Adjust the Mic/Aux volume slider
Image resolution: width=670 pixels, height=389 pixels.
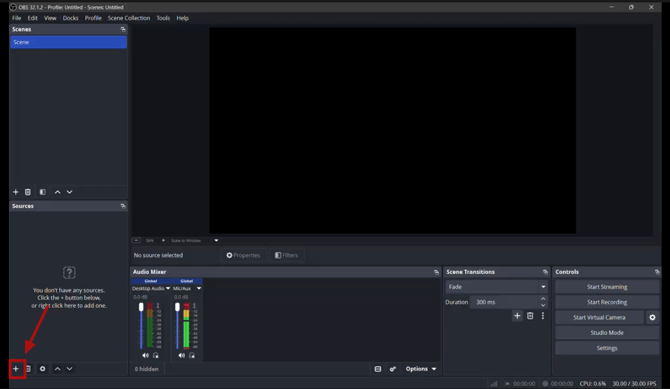click(x=177, y=325)
